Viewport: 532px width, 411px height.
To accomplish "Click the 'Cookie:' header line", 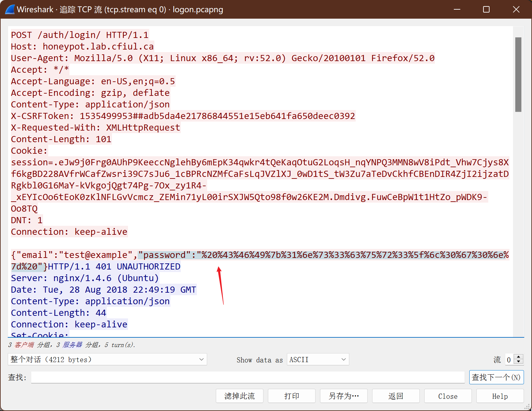I will (x=29, y=151).
